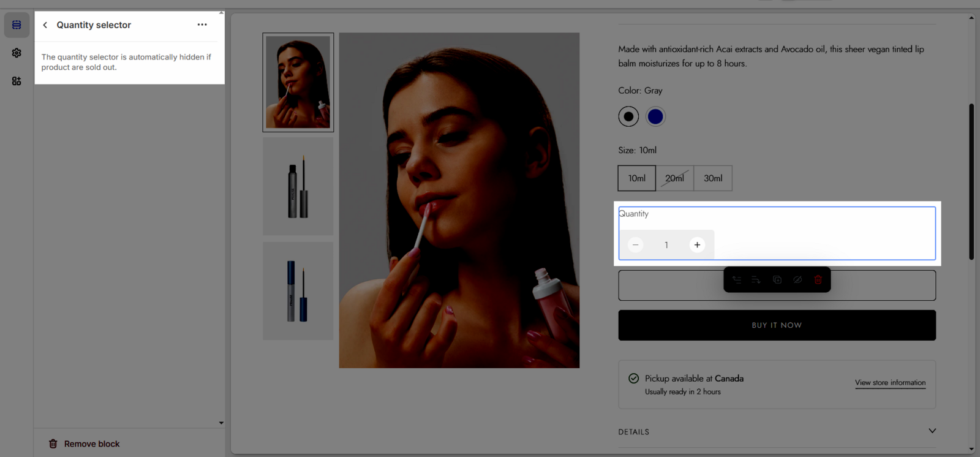Screen dimensions: 980x457
Task: Go back from the Quantity selector panel
Action: coord(45,25)
